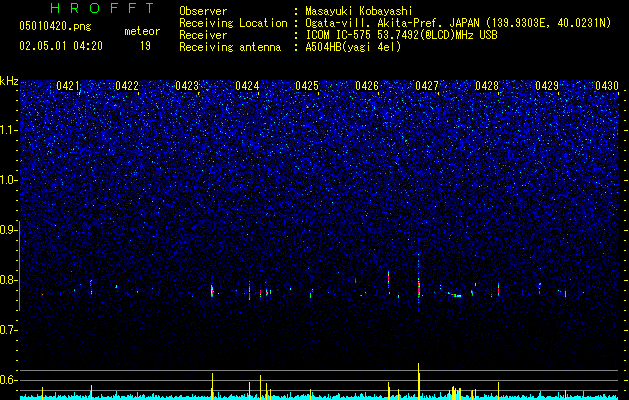
Task: Click the 0429 time marker
Action: pos(547,85)
